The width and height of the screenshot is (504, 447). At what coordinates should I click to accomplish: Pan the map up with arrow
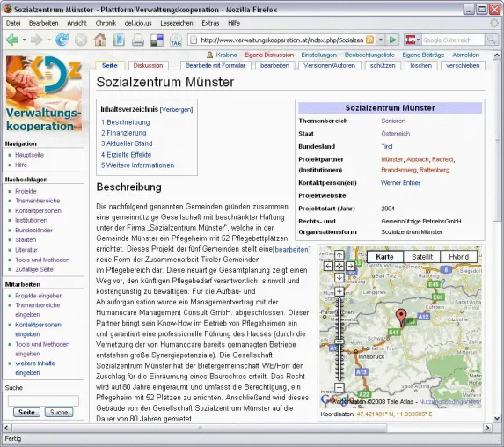point(340,255)
